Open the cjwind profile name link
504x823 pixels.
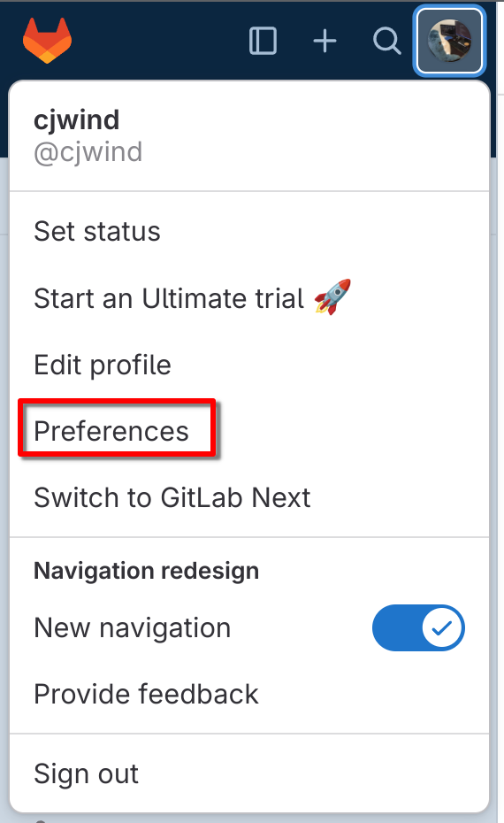[x=77, y=120]
